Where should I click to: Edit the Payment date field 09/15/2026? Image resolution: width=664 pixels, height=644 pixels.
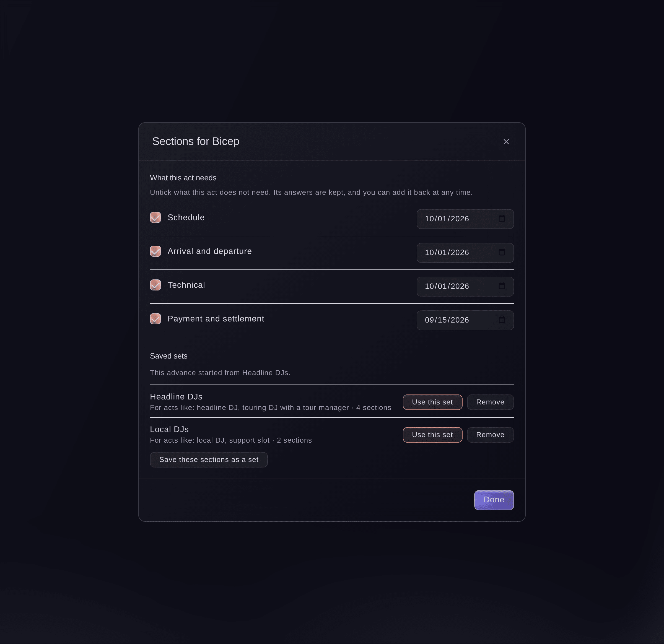[x=465, y=320]
